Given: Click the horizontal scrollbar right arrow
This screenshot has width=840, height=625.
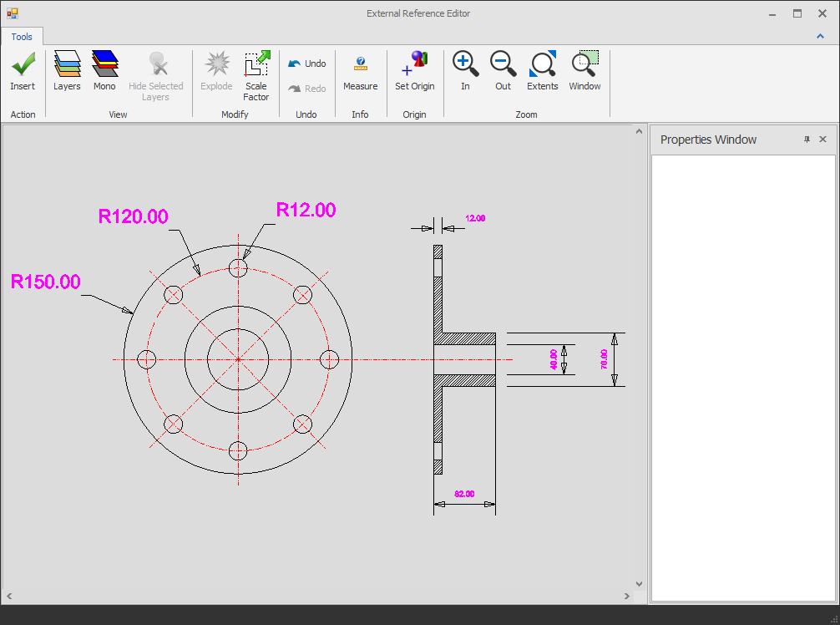Looking at the screenshot, I should pyautogui.click(x=626, y=596).
